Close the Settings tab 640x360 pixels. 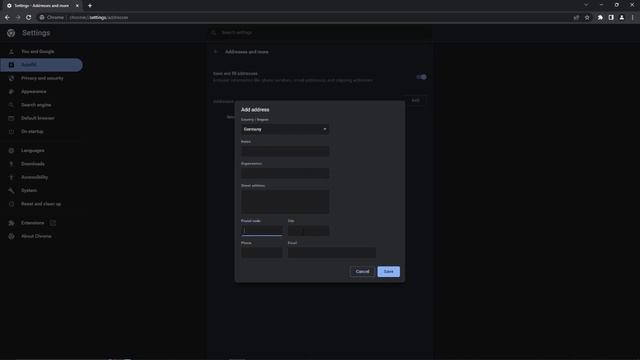(x=77, y=6)
